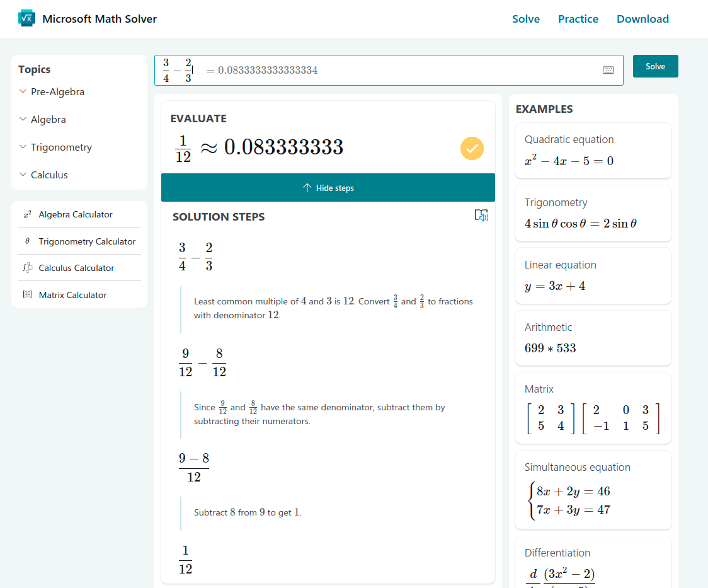This screenshot has height=588, width=708.
Task: Collapse the Pre-Algebra topic section
Action: point(23,91)
